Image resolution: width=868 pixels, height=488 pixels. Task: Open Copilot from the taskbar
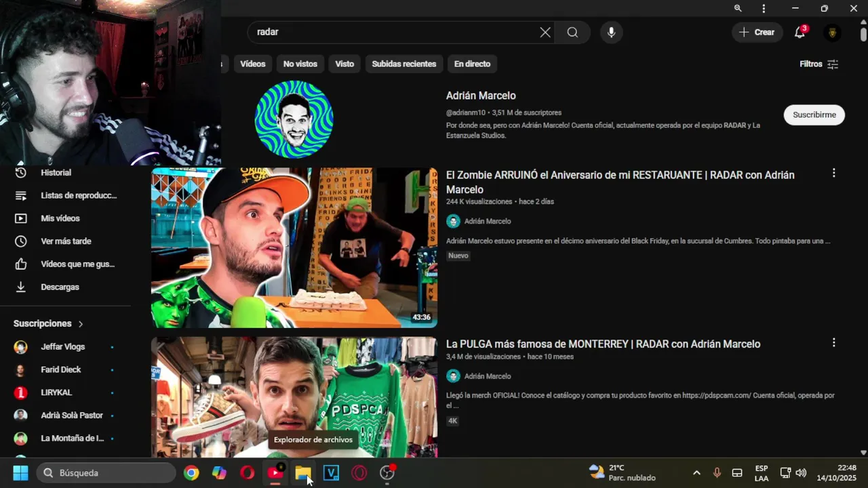[x=219, y=473]
